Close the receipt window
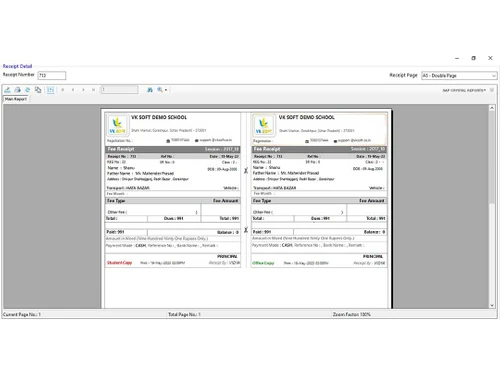 [490, 58]
